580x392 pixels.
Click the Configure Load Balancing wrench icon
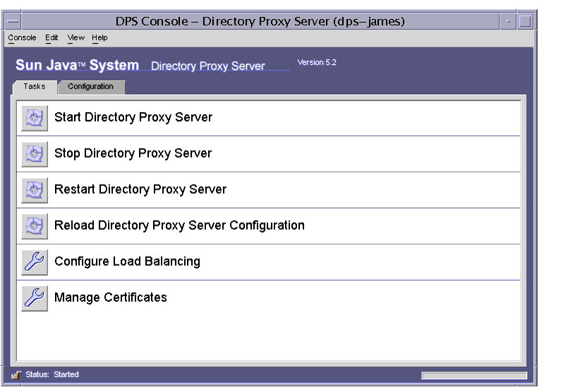35,262
